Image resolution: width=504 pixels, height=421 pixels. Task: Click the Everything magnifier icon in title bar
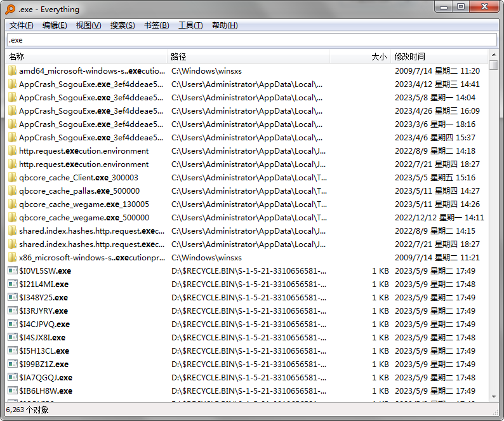pos(10,9)
